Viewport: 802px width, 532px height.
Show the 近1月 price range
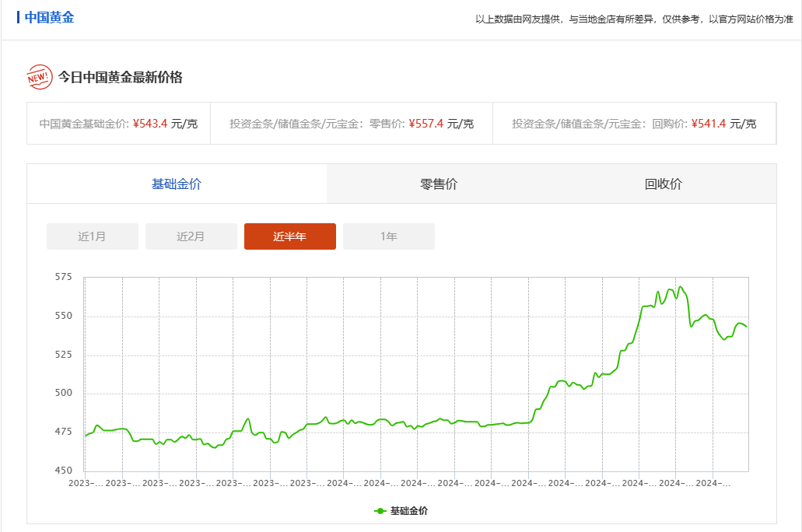[x=93, y=236]
